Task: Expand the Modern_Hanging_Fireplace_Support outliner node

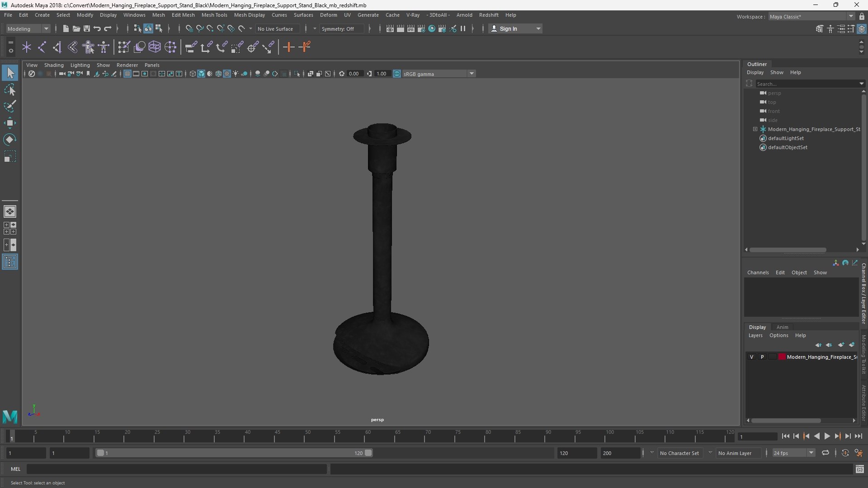Action: point(755,129)
